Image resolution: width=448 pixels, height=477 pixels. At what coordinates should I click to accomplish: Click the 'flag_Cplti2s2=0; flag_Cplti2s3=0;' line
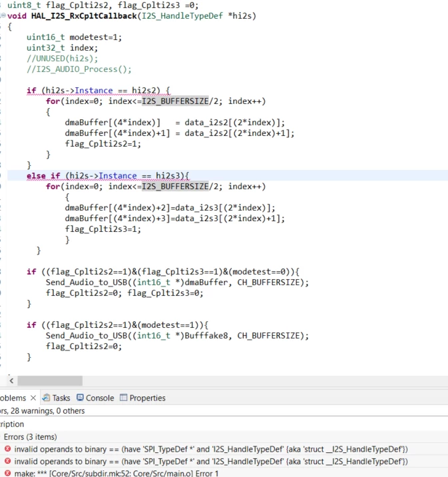click(x=124, y=293)
